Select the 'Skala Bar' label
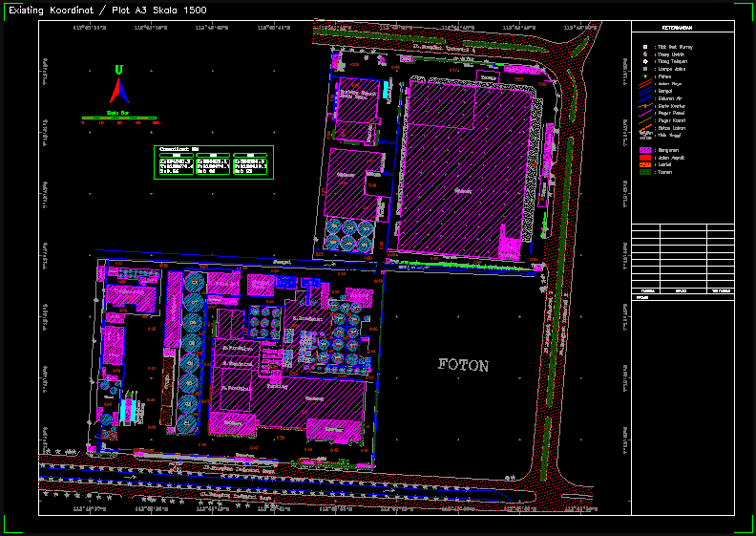756x536 pixels. coord(117,113)
